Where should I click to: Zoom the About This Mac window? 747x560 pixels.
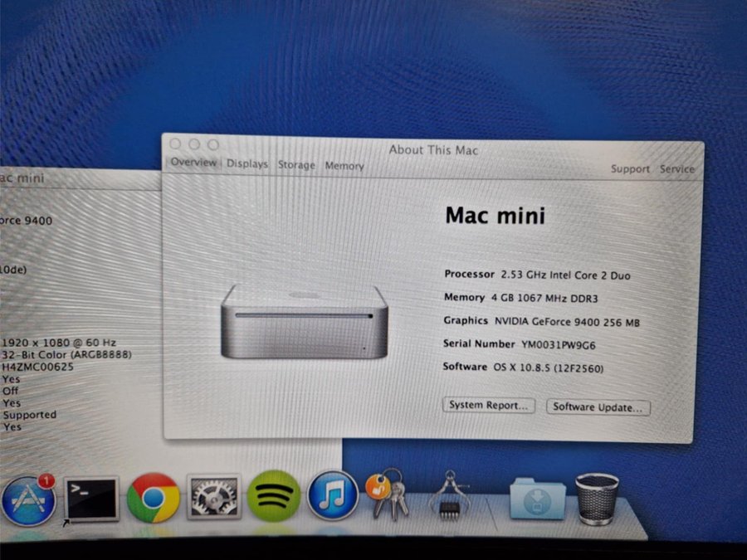[213, 144]
